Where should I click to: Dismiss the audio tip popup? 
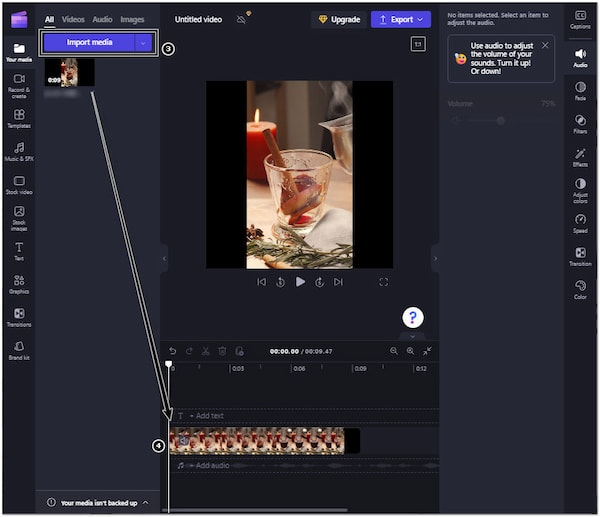545,45
